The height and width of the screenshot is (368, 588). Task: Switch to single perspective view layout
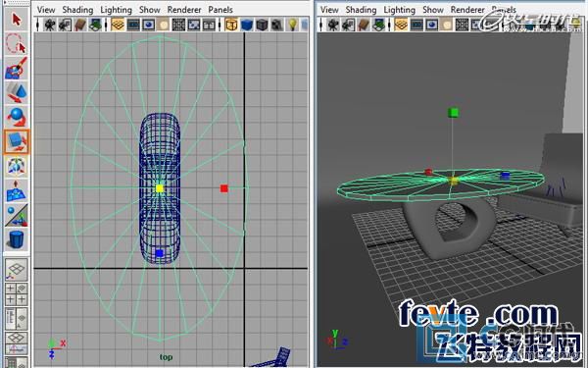(17, 270)
